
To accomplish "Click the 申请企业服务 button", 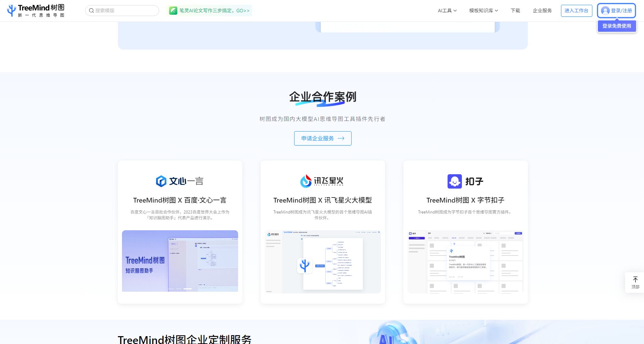I will [323, 138].
